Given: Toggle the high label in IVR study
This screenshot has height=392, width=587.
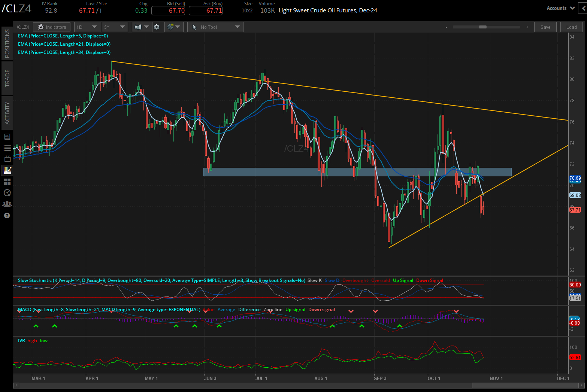Looking at the screenshot, I should click(x=32, y=341).
